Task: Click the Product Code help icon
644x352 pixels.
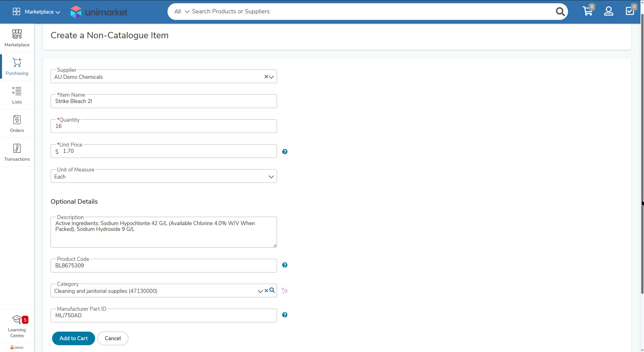Action: (285, 265)
